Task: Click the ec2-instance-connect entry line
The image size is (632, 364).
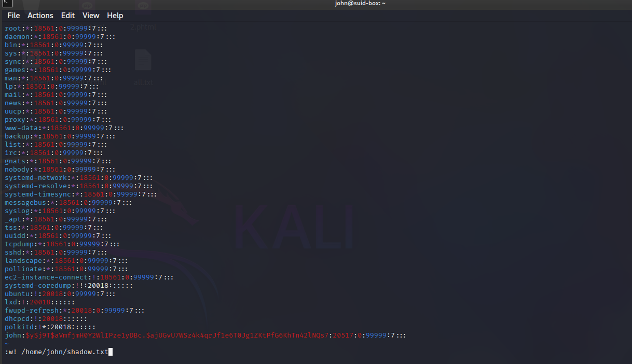Action: coord(89,277)
